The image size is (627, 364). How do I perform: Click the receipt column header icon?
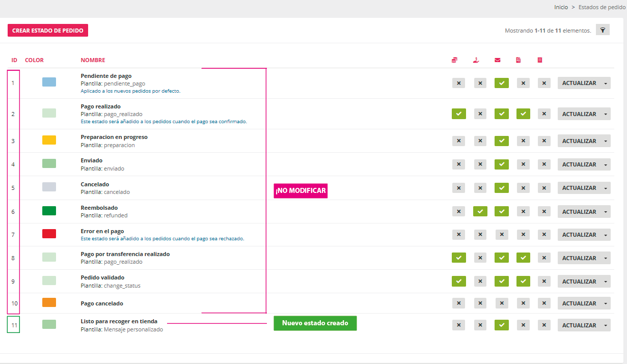pos(540,60)
